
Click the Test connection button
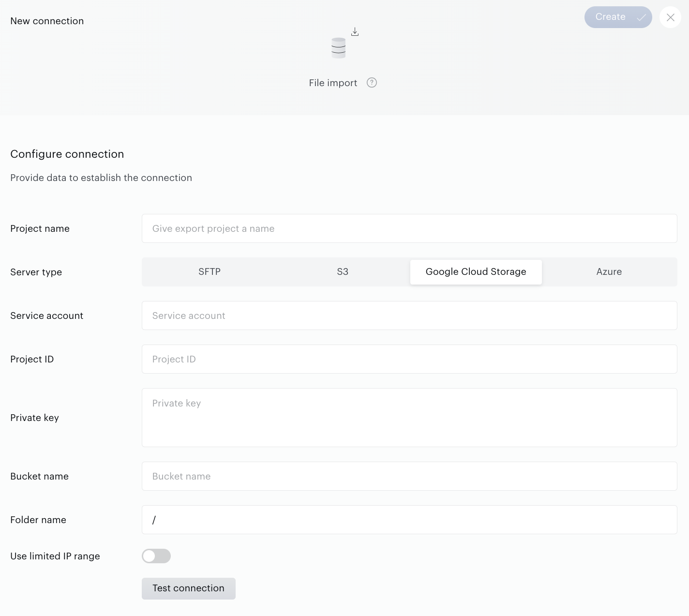pos(189,588)
